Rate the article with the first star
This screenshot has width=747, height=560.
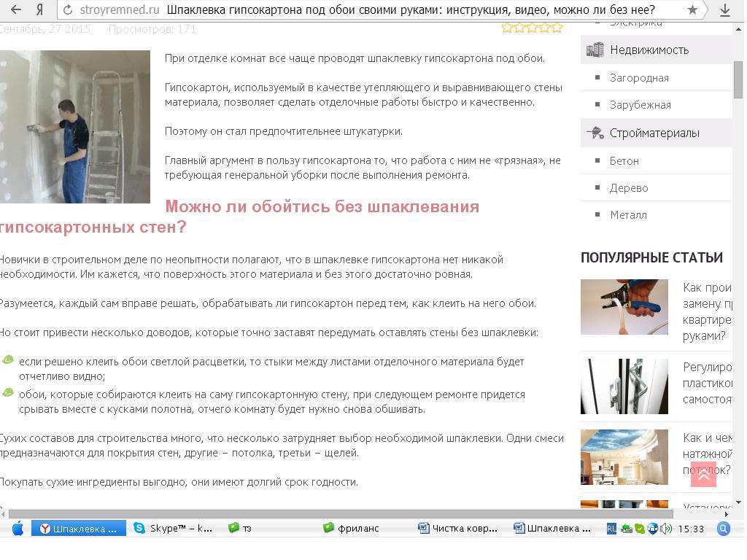pos(507,28)
